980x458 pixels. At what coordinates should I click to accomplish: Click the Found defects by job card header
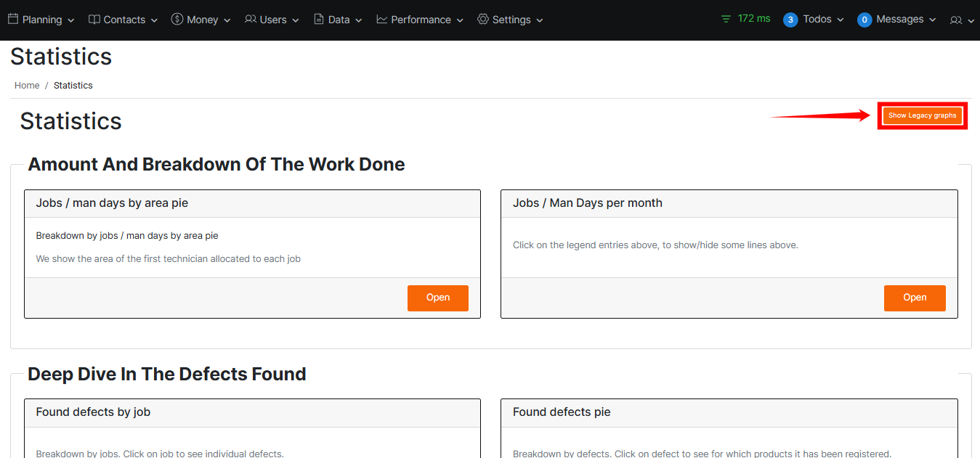pos(252,412)
